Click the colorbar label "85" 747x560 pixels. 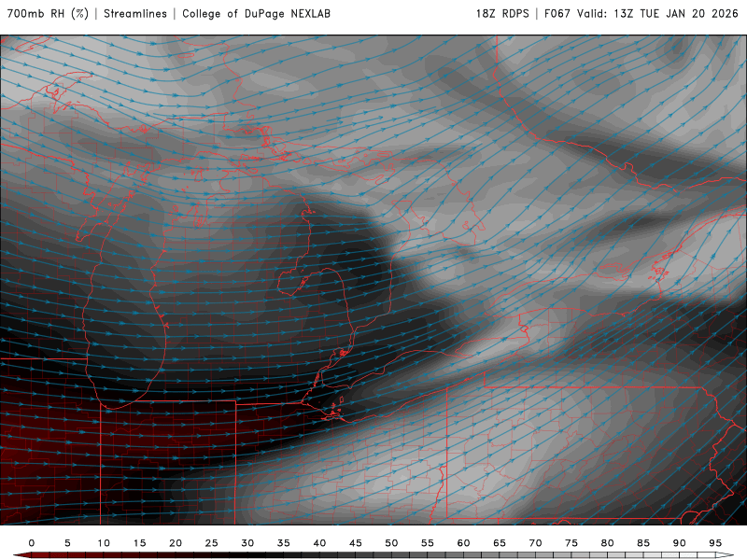643,543
